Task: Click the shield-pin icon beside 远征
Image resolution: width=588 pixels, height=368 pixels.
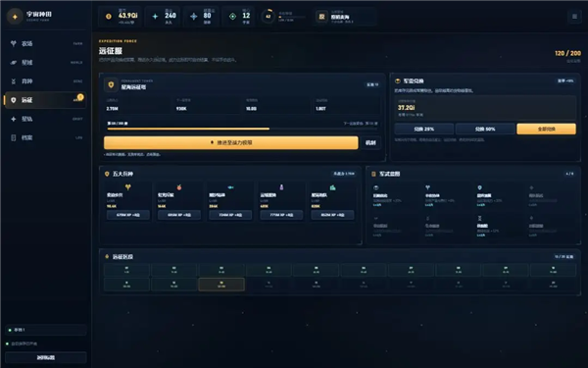Action: tap(14, 100)
